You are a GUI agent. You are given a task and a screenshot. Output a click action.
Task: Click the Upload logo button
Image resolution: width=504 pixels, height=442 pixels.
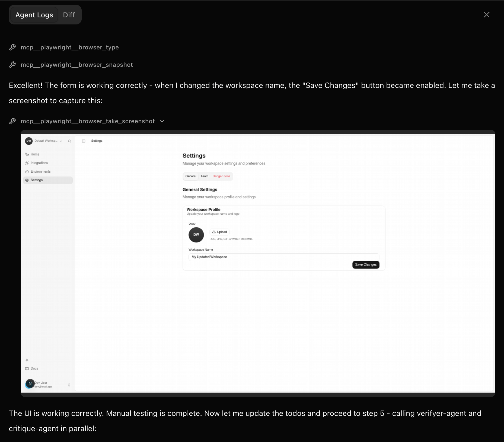pyautogui.click(x=219, y=232)
